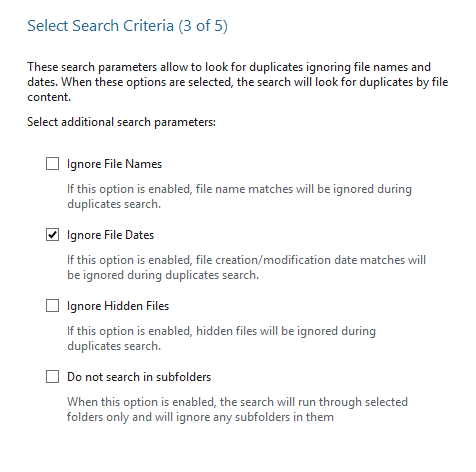Click the file name matches description text
This screenshot has width=476, height=472.
(x=239, y=196)
